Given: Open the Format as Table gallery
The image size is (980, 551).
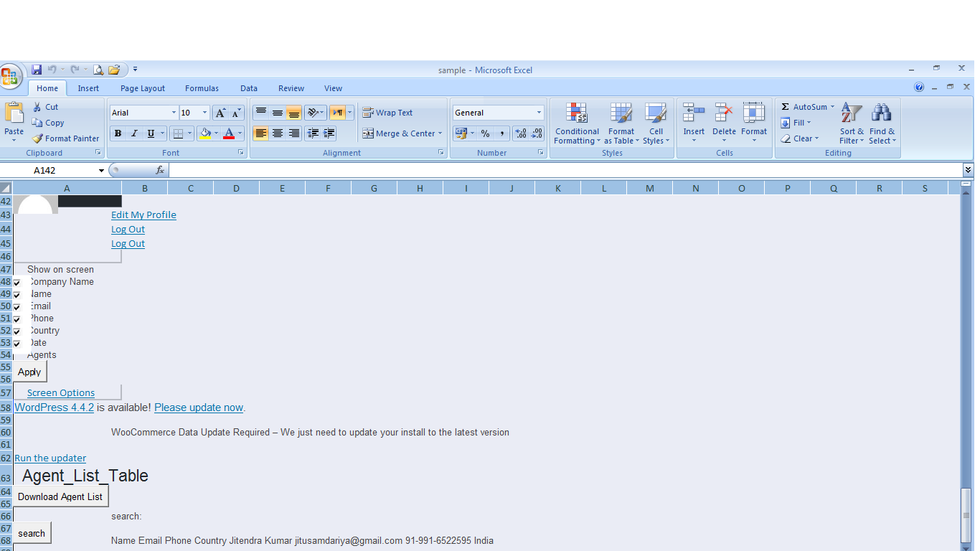Looking at the screenshot, I should tap(621, 123).
